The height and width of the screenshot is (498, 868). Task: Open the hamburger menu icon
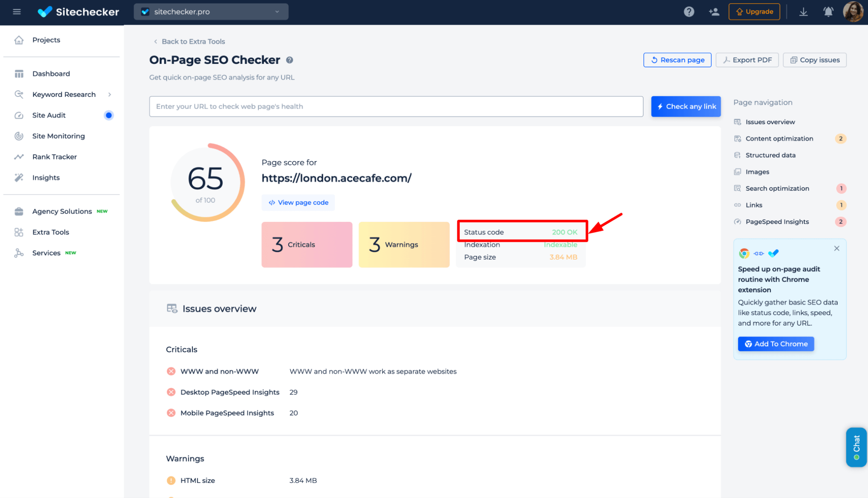[17, 11]
